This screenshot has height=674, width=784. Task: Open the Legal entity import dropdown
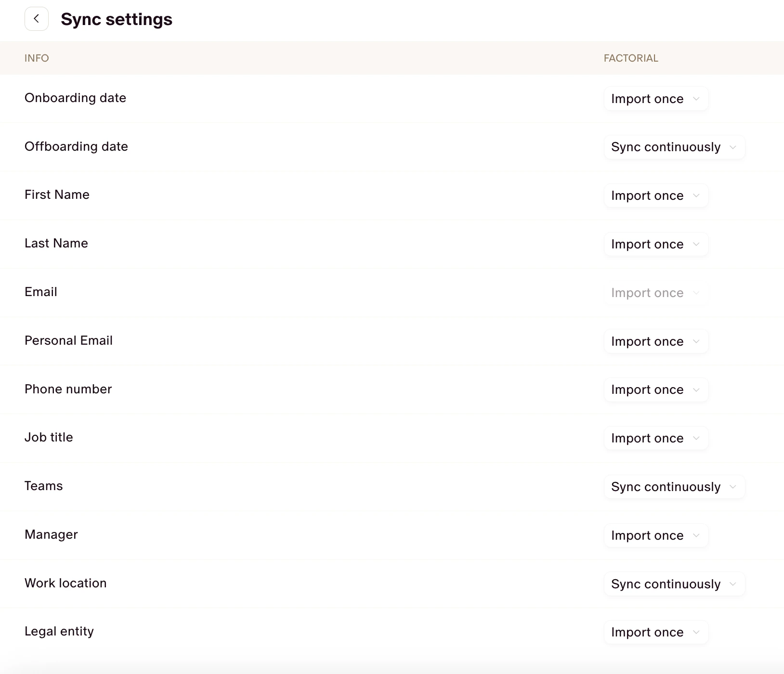[655, 632]
